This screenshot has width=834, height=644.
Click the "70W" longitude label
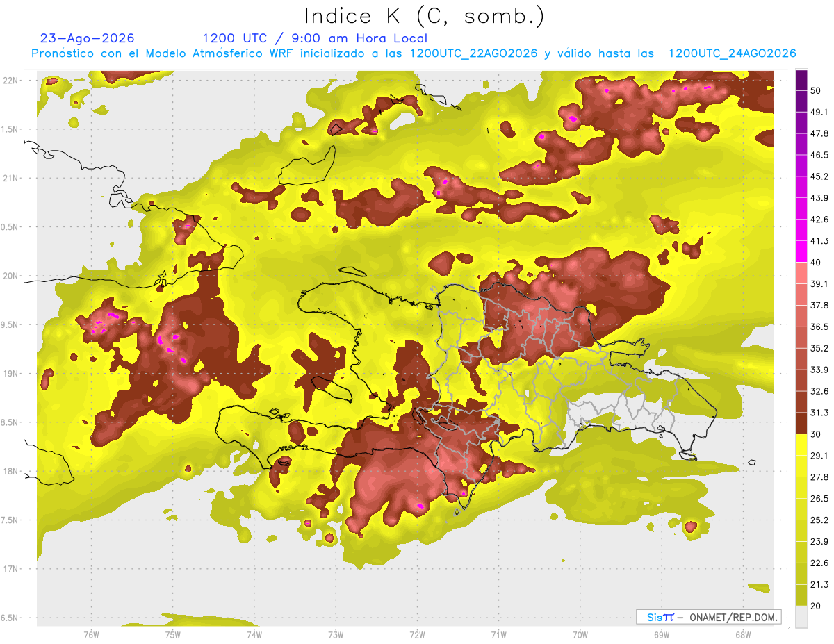click(580, 634)
